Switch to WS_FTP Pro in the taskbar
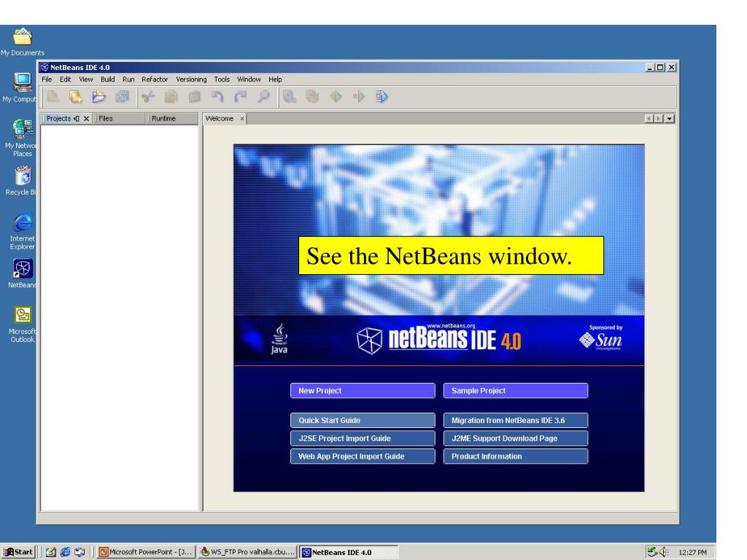 coord(247,552)
